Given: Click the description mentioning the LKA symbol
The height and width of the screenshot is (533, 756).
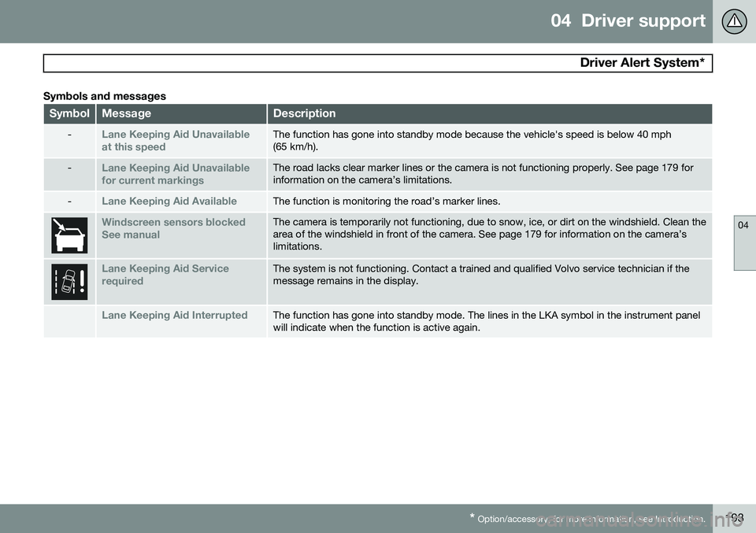Looking at the screenshot, I should pyautogui.click(x=487, y=321).
